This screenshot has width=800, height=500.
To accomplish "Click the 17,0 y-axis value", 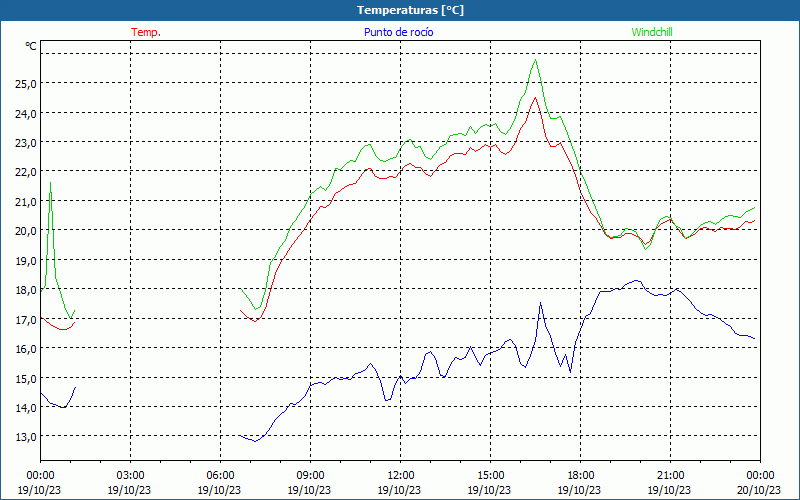I will point(26,319).
